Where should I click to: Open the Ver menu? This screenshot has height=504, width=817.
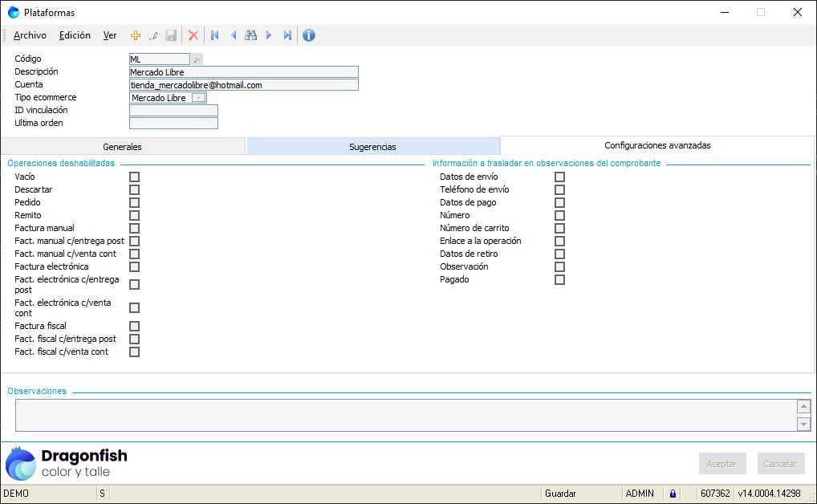pos(109,35)
